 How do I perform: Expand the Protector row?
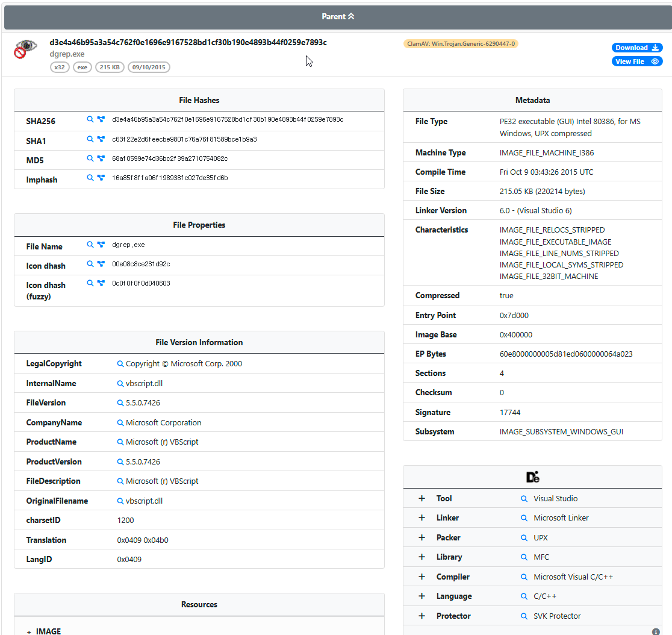click(422, 616)
